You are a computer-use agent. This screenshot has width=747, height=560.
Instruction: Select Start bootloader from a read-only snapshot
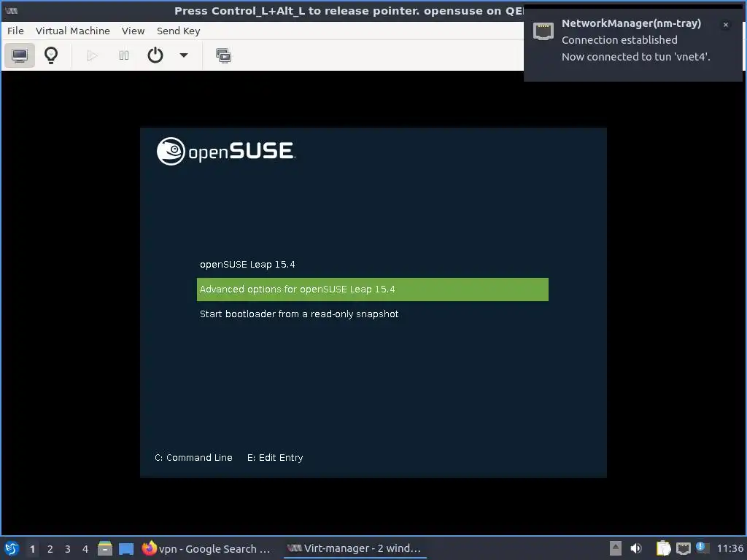[x=373, y=314]
